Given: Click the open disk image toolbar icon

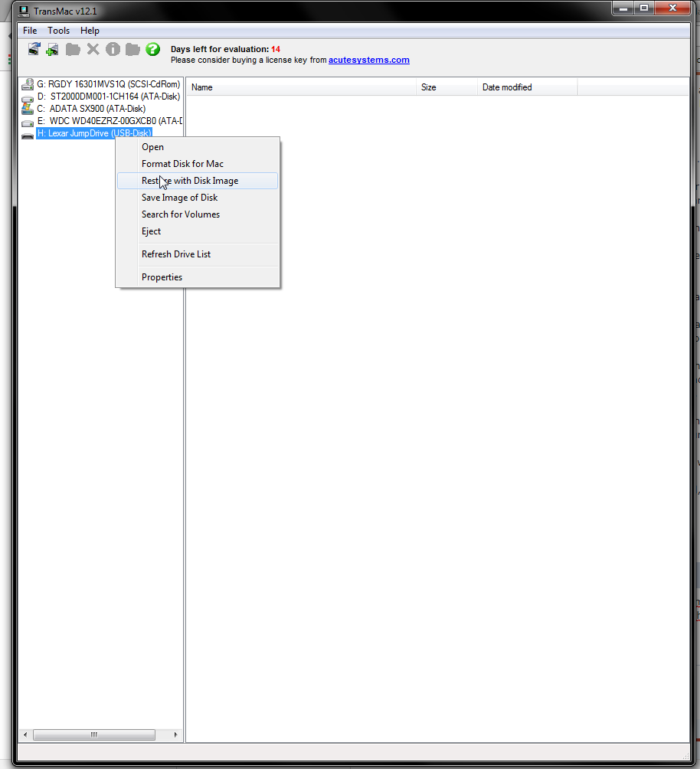Looking at the screenshot, I should [34, 49].
